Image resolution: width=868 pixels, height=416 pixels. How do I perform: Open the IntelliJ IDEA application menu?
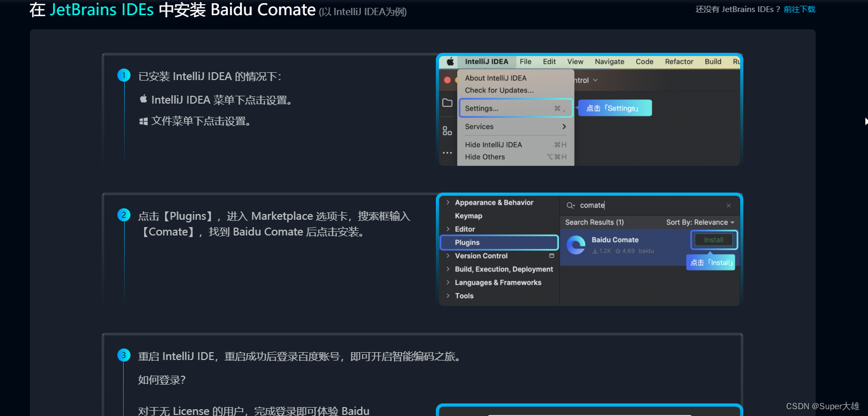[x=487, y=61]
